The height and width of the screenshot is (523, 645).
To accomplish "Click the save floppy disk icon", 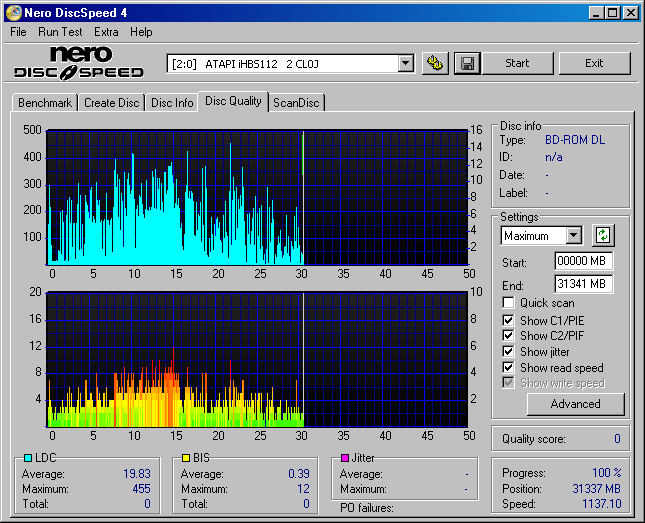I will click(x=467, y=63).
